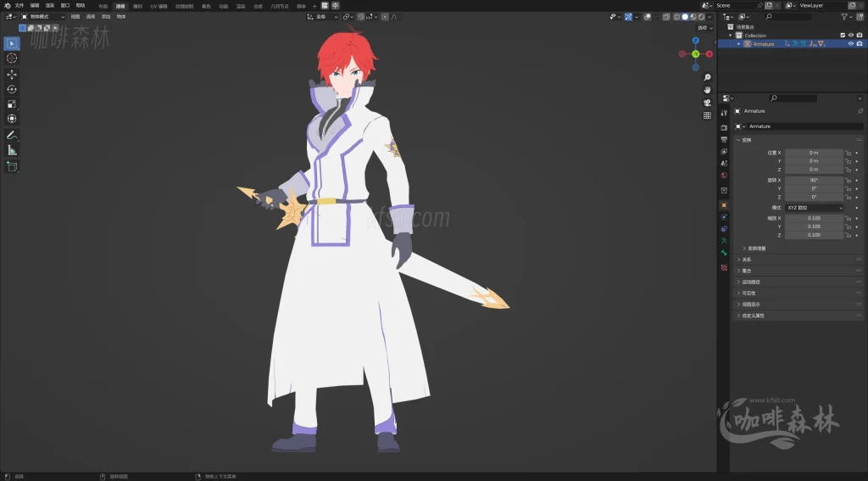
Task: Click the pan view hand icon
Action: point(707,90)
